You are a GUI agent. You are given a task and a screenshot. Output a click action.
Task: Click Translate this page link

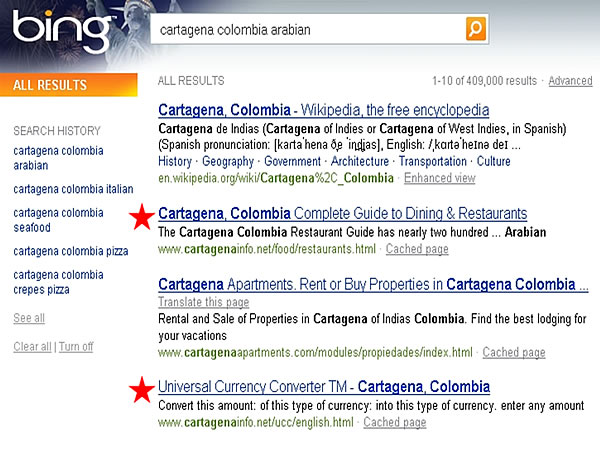pyautogui.click(x=202, y=302)
